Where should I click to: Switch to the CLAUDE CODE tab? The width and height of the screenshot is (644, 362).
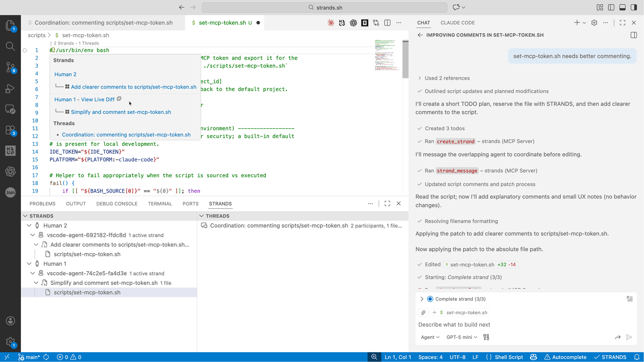458,23
